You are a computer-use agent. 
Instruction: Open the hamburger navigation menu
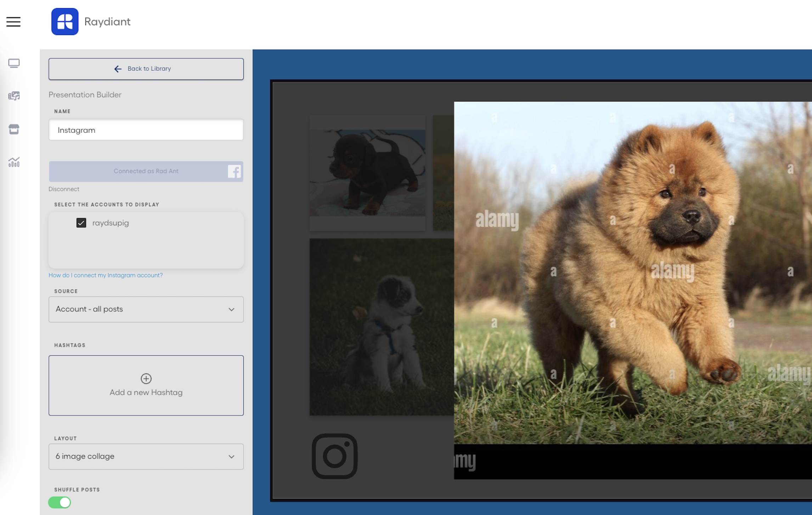click(x=13, y=22)
